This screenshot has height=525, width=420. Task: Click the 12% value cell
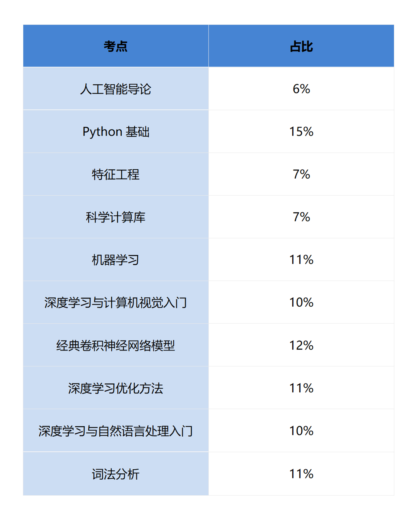pyautogui.click(x=301, y=345)
